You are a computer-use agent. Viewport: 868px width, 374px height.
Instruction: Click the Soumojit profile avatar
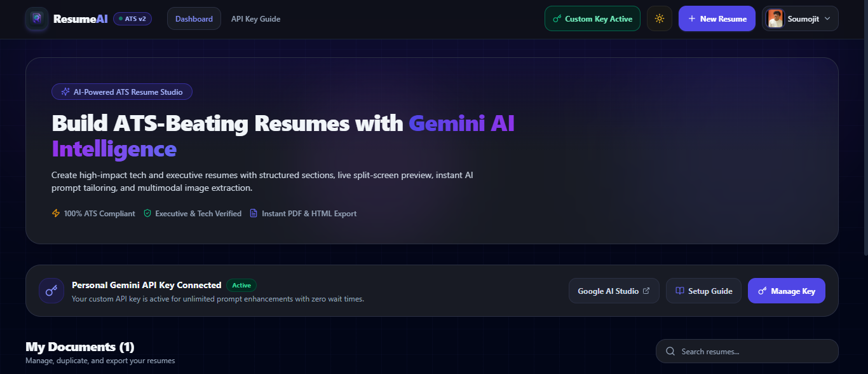[x=775, y=18]
